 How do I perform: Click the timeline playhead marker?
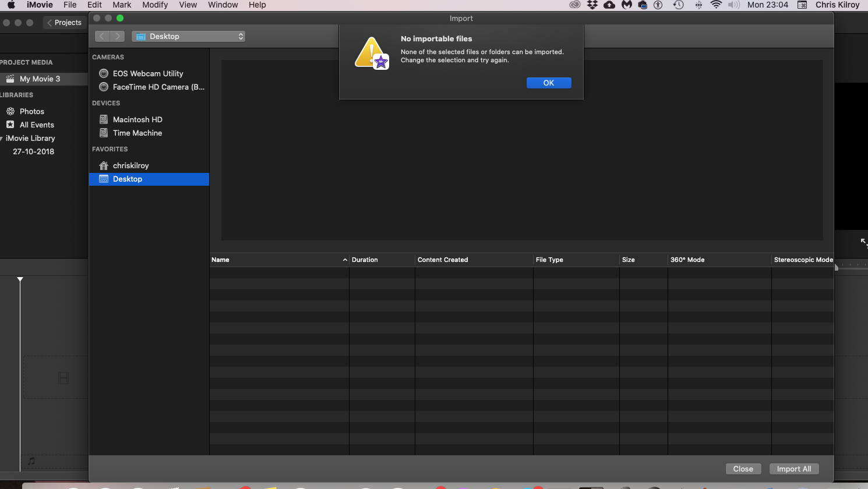click(x=20, y=280)
